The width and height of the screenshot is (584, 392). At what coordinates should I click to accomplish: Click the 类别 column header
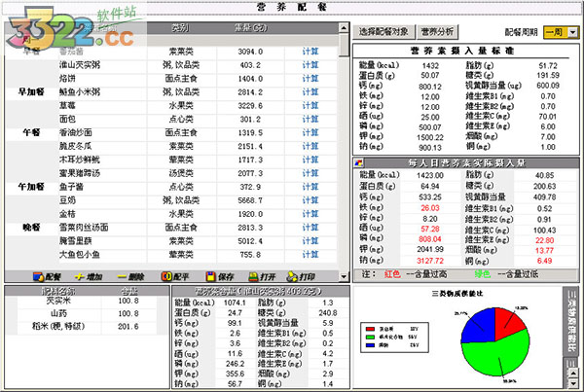pyautogui.click(x=180, y=28)
